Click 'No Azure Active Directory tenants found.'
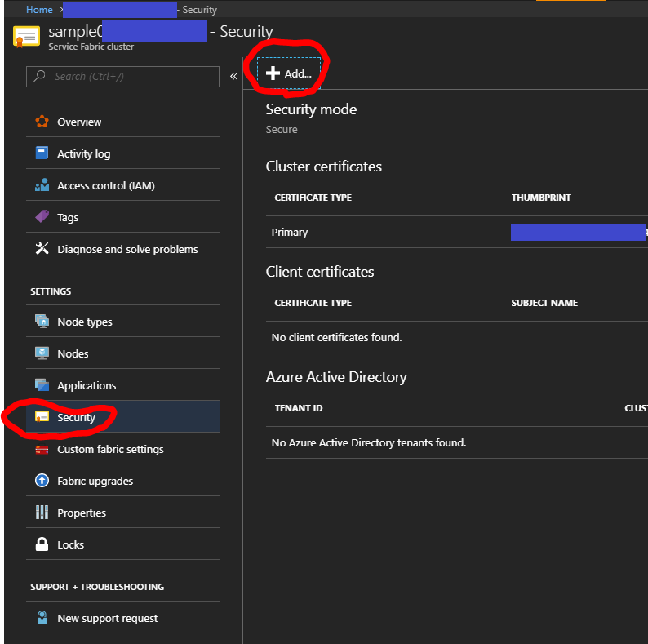648x644 pixels. [x=369, y=442]
